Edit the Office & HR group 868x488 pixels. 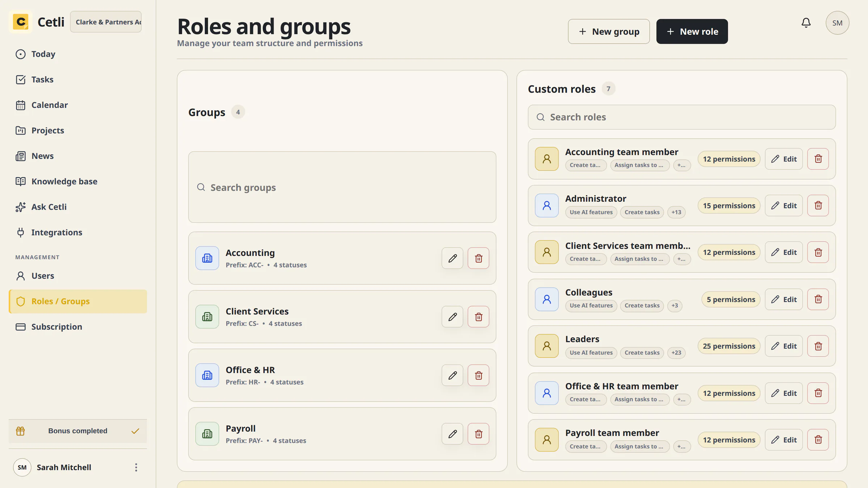click(452, 375)
